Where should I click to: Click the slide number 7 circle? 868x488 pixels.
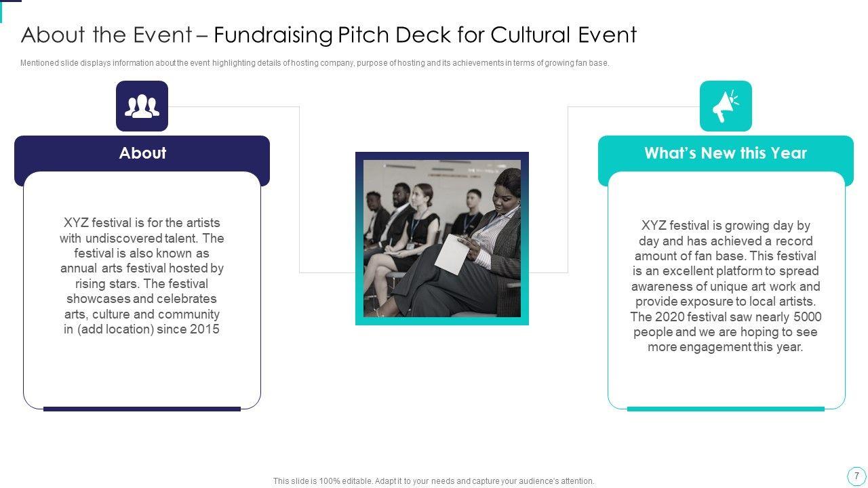[x=856, y=476]
